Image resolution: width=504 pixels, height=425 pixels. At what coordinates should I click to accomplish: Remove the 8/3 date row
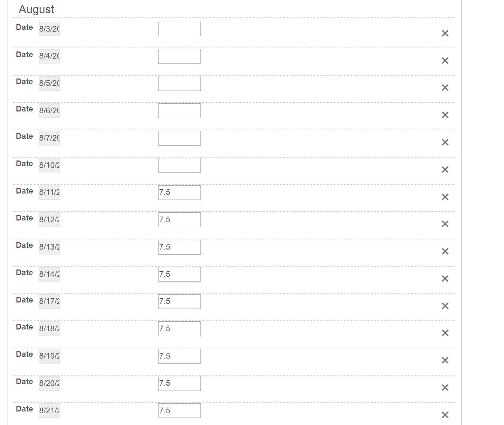pyautogui.click(x=445, y=33)
